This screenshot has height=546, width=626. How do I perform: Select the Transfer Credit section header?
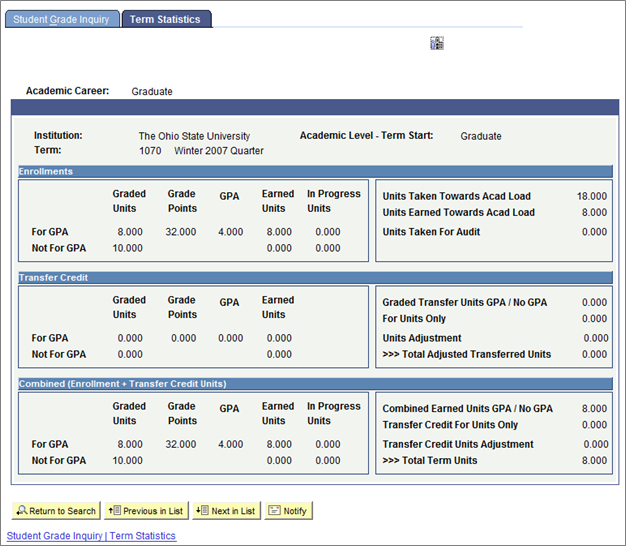(315, 277)
